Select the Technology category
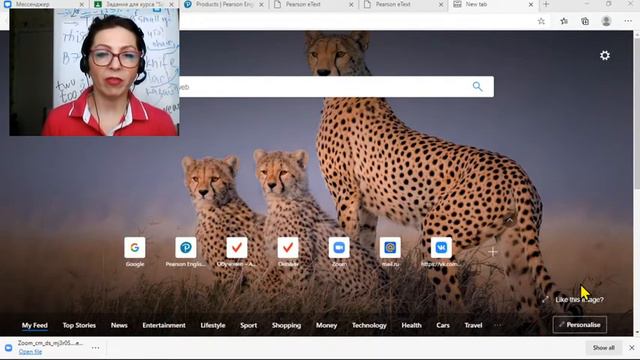The width and height of the screenshot is (640, 360). 369,325
